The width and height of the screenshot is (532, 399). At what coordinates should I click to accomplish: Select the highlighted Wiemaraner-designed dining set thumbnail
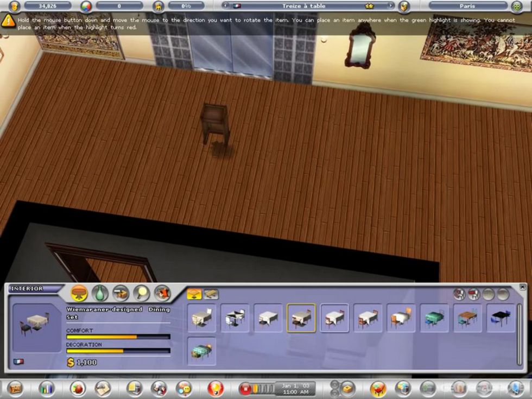[x=301, y=318]
